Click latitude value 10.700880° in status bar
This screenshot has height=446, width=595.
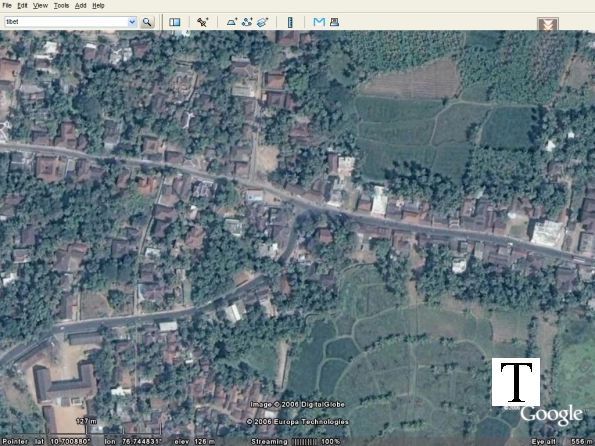(x=71, y=441)
